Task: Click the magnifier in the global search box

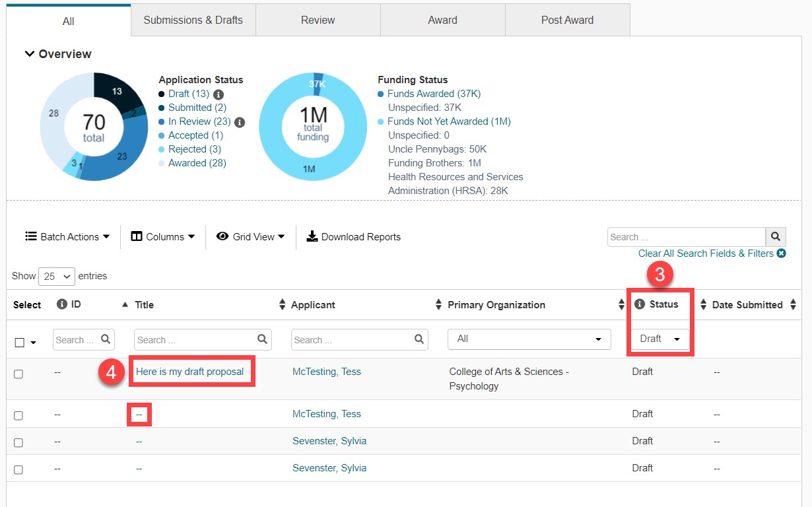Action: click(775, 236)
